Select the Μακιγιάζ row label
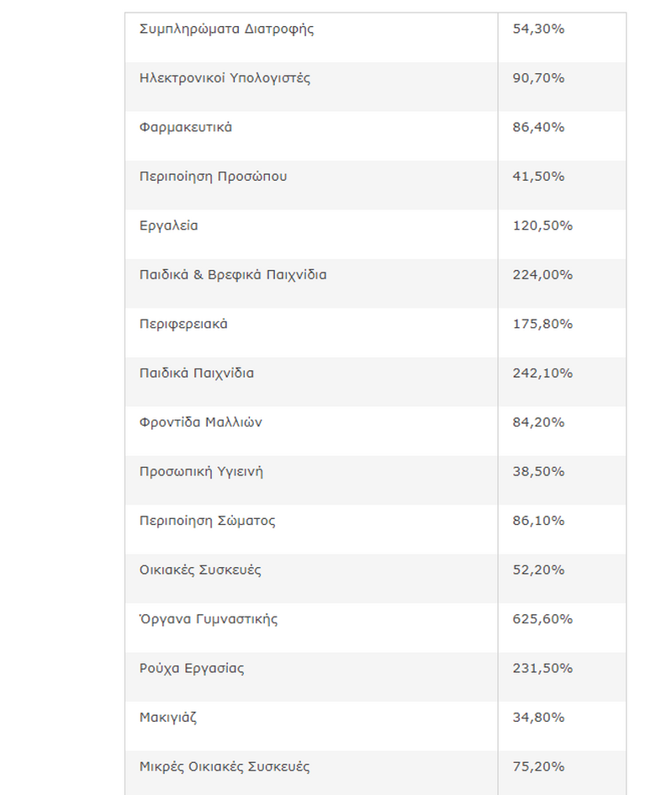This screenshot has width=672, height=795. 168,718
